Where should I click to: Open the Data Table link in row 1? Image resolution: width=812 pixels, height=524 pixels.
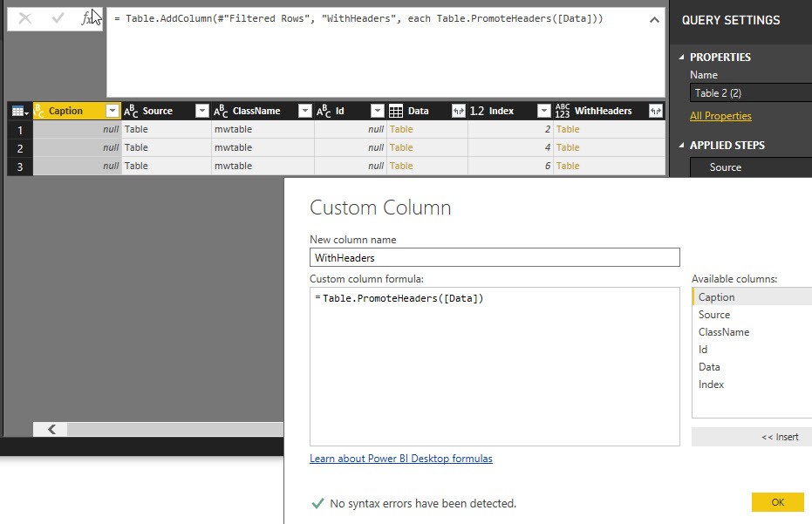401,129
